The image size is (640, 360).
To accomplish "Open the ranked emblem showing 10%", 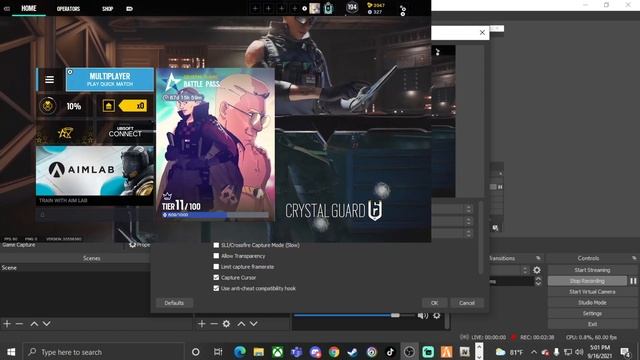I will pos(48,106).
